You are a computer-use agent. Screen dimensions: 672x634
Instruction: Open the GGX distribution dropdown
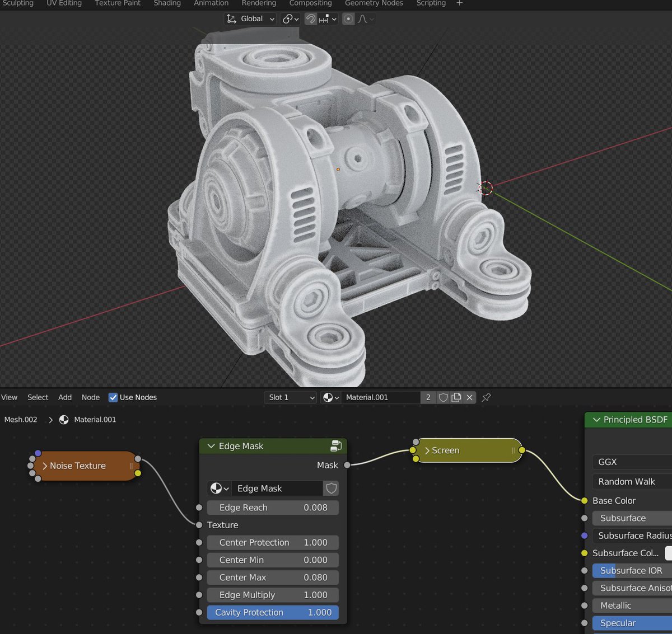(x=632, y=462)
